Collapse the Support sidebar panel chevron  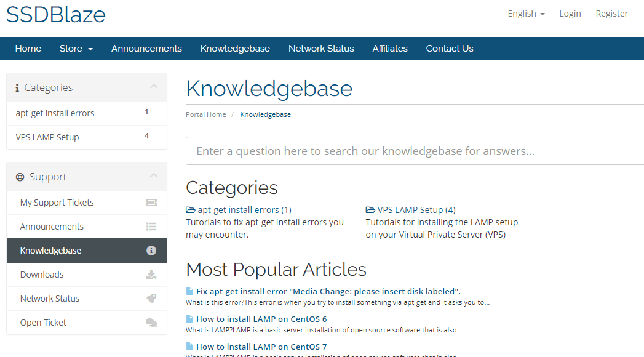click(154, 175)
